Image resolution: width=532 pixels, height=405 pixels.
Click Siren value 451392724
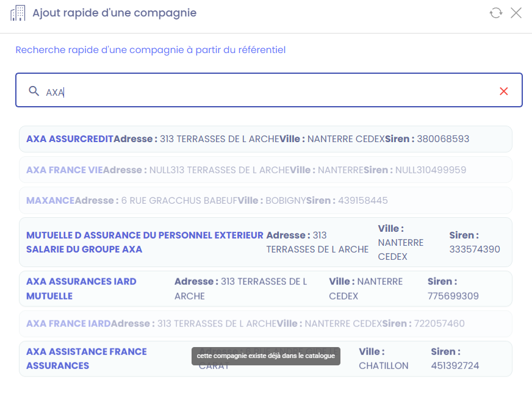[455, 365]
